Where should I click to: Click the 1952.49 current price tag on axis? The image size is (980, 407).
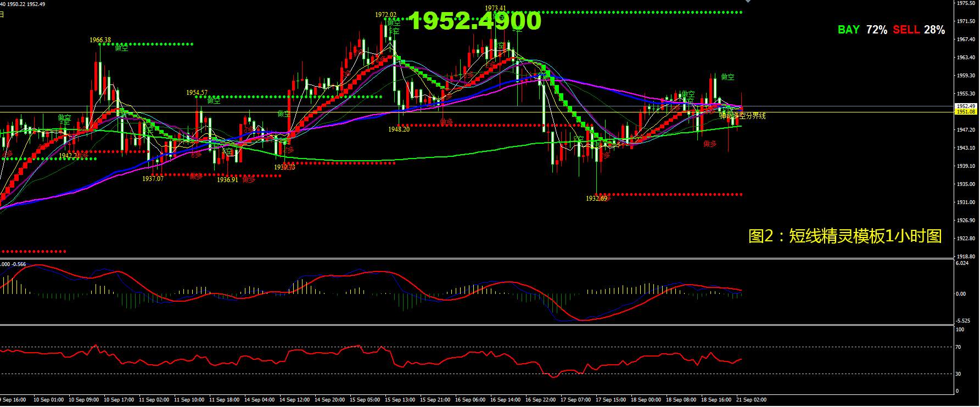coord(966,106)
